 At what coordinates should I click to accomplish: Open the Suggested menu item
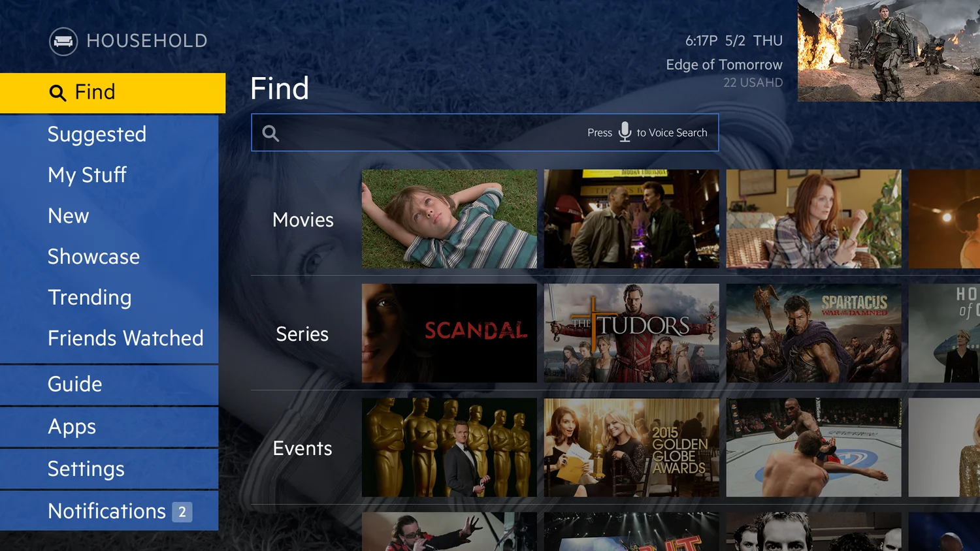pos(97,134)
